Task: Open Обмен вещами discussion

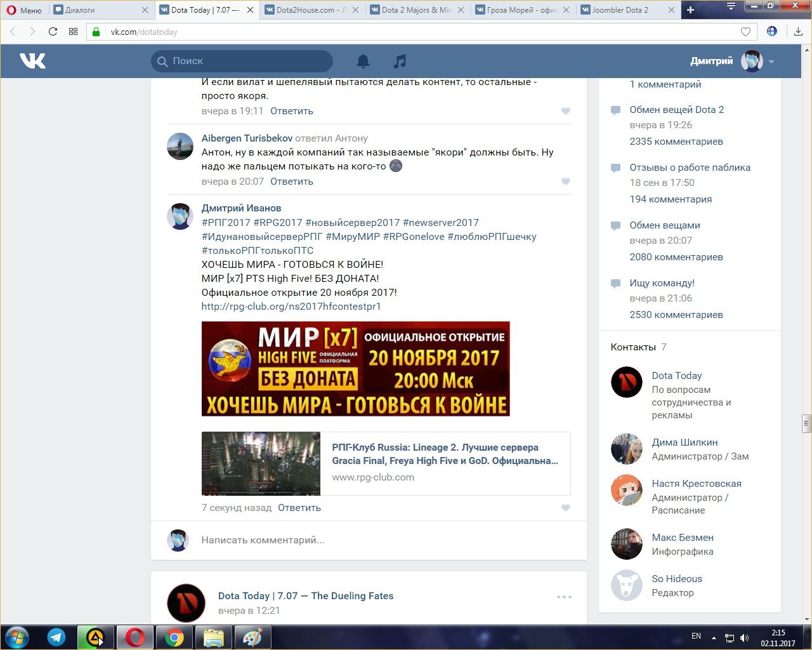Action: coord(665,225)
